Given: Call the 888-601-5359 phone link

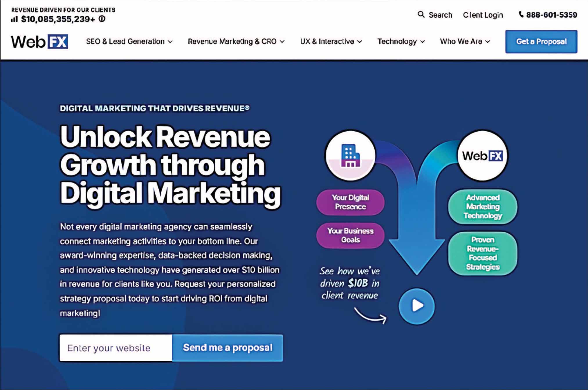Looking at the screenshot, I should pos(551,15).
